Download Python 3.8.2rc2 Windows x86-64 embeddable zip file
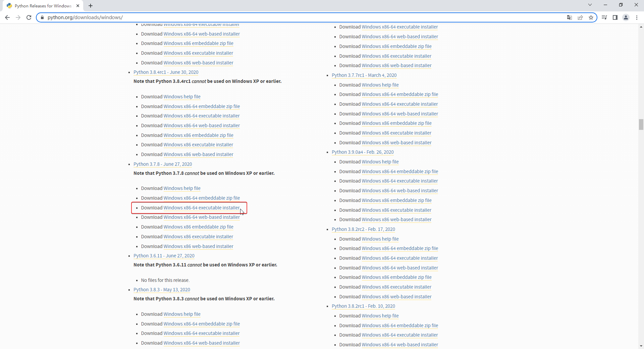The width and height of the screenshot is (644, 349). point(400,248)
